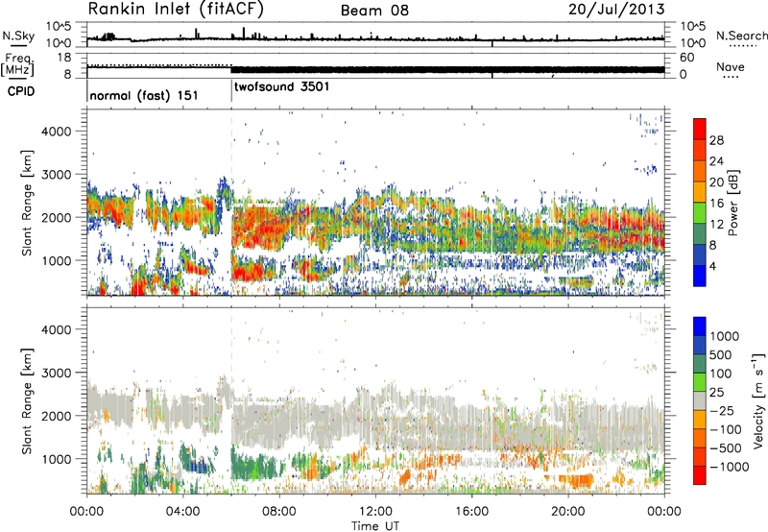
Task: Click the '-25' velocity scale value
Action: (x=722, y=411)
